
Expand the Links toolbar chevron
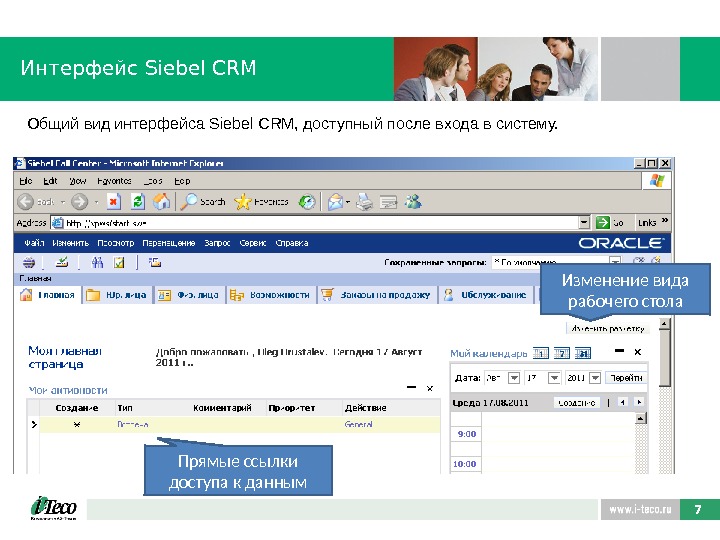pyautogui.click(x=665, y=222)
